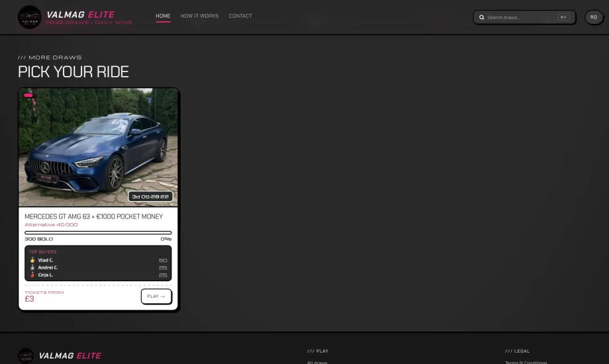Click the 0% progress value
This screenshot has height=364, width=609.
pyautogui.click(x=166, y=239)
